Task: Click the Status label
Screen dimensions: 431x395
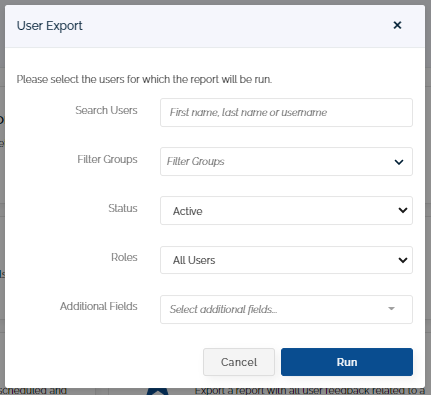Action: pos(123,208)
